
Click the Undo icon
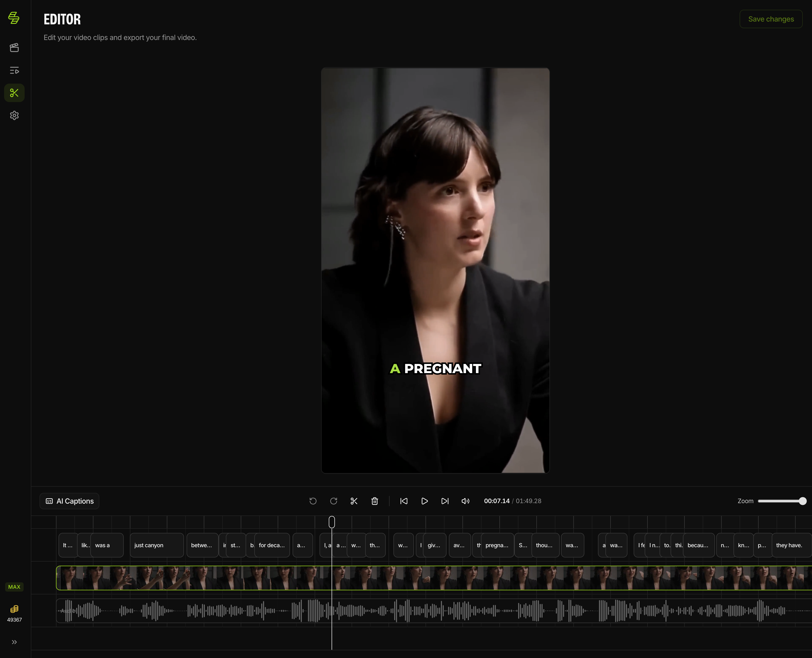pyautogui.click(x=313, y=501)
